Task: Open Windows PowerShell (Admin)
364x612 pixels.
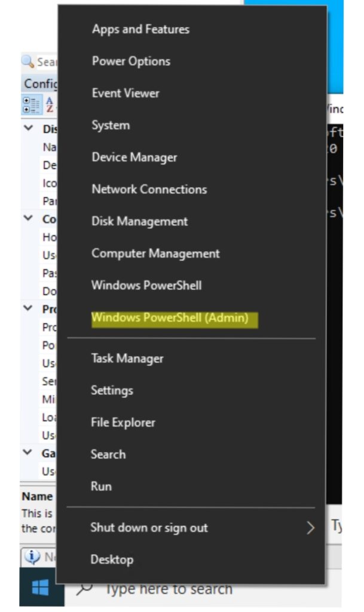Action: click(170, 318)
